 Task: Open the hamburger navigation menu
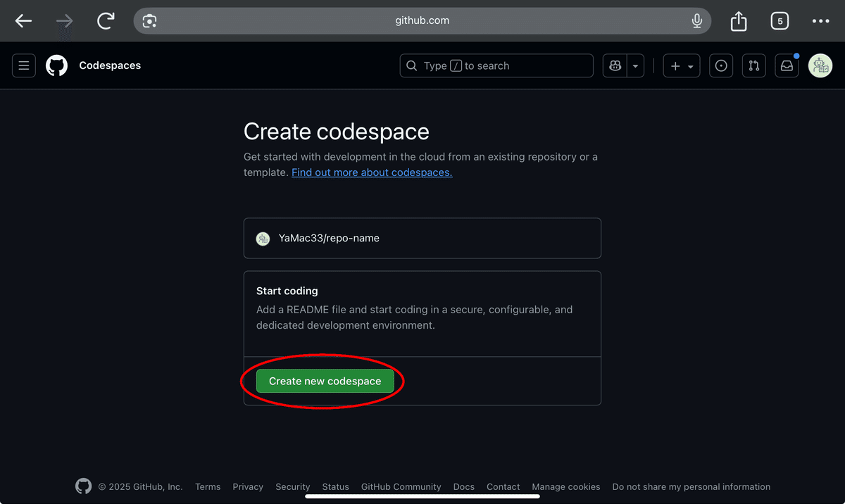click(23, 65)
